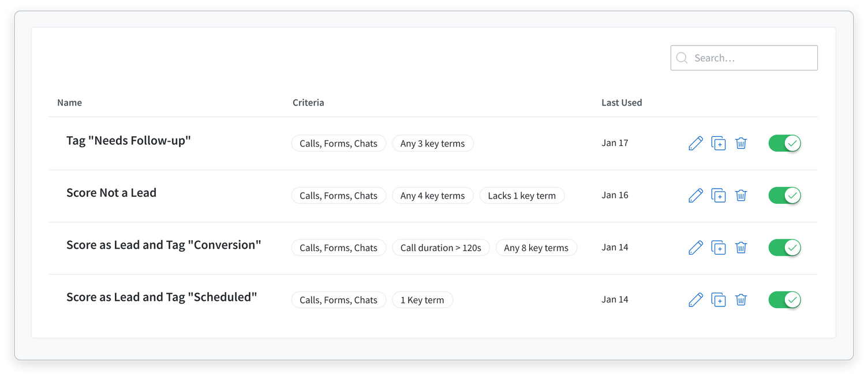Duplicate the Score Not a Lead rule
Viewport: 868px width, 378px height.
click(718, 196)
